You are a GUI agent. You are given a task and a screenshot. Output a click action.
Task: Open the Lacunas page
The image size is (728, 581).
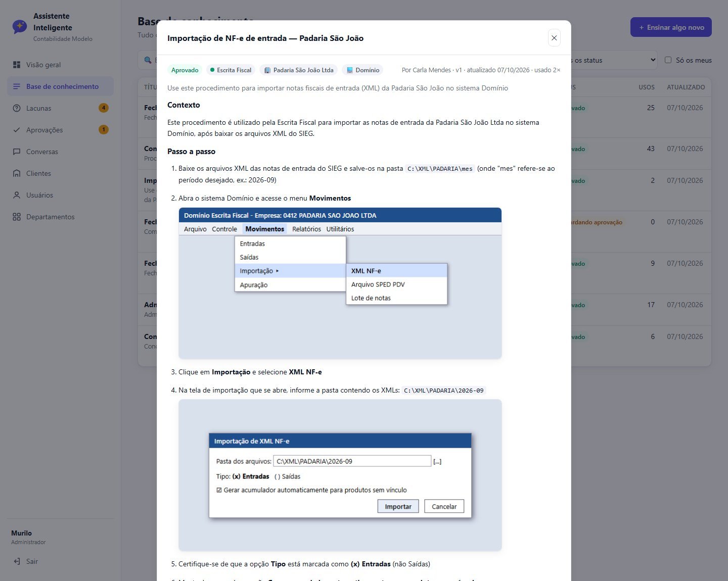(x=60, y=108)
